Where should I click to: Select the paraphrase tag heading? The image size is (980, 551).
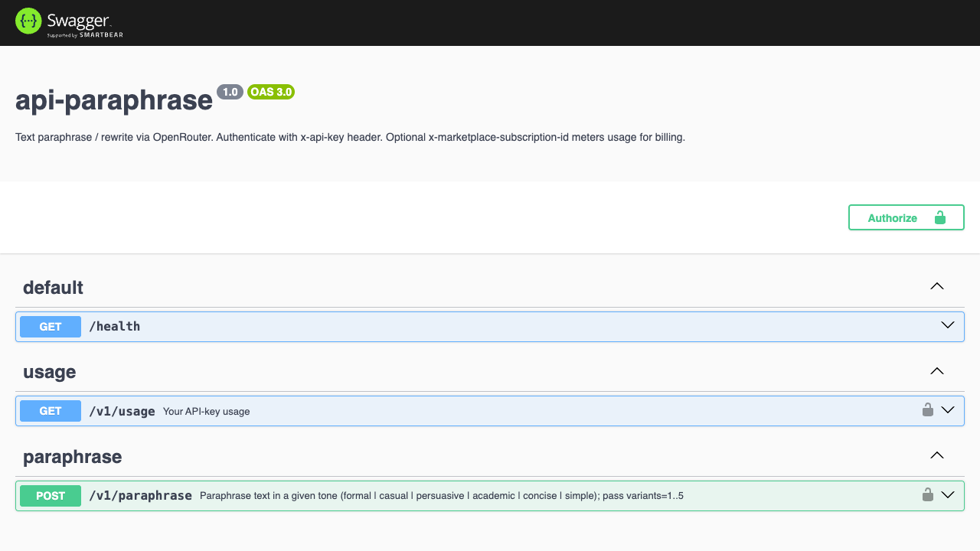(72, 457)
